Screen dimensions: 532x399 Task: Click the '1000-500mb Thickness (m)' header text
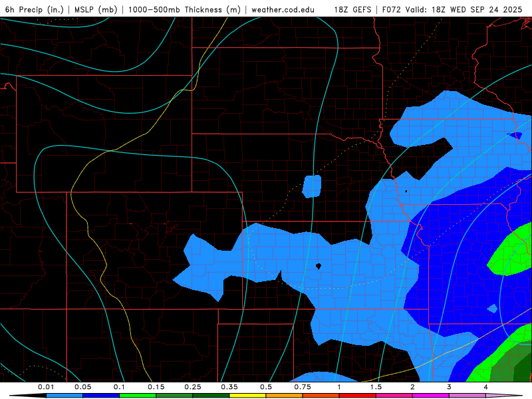click(x=184, y=9)
